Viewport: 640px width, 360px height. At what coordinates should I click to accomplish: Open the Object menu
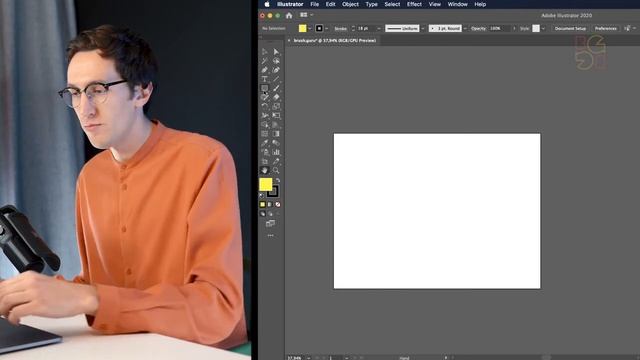[350, 4]
